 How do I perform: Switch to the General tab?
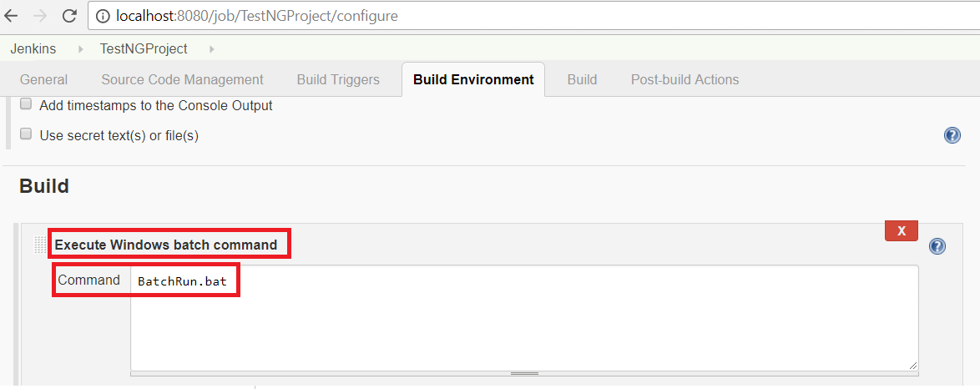click(x=43, y=79)
